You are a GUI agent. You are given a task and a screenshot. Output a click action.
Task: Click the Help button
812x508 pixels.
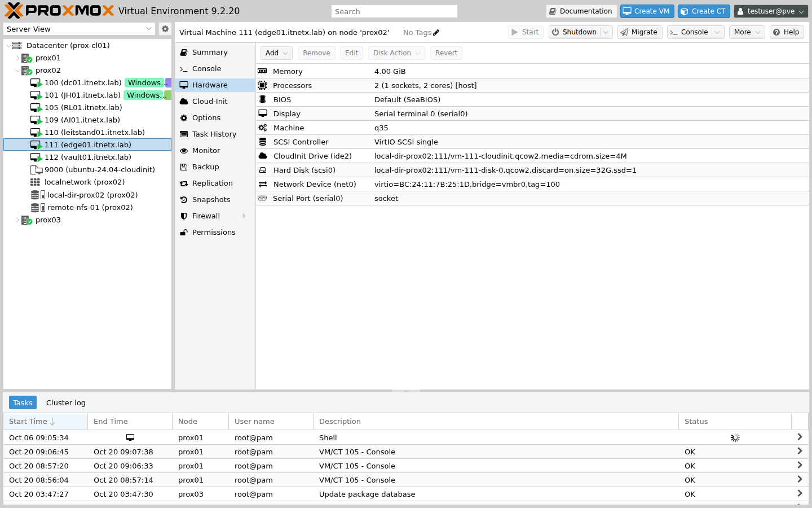[x=786, y=32]
